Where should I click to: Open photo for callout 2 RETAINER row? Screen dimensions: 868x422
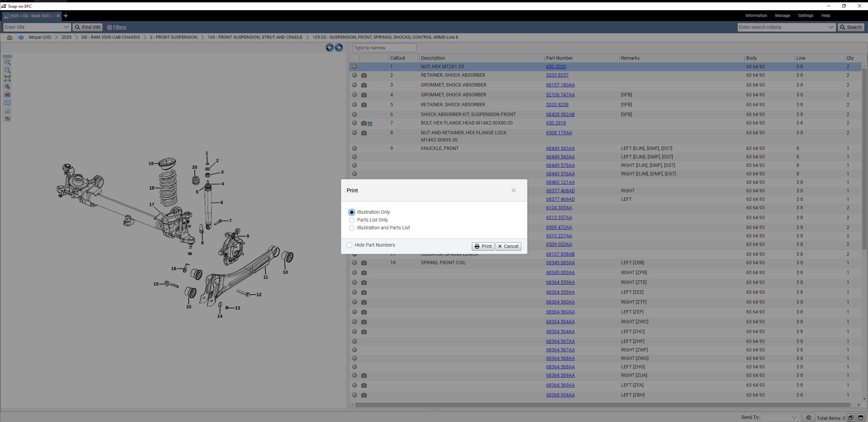pyautogui.click(x=364, y=75)
